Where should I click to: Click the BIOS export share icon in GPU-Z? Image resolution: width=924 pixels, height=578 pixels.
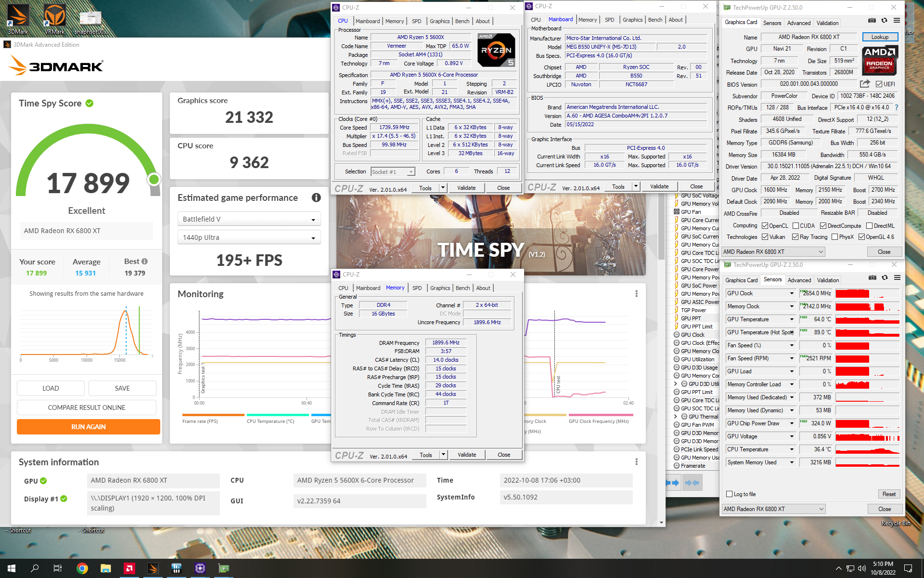point(865,84)
